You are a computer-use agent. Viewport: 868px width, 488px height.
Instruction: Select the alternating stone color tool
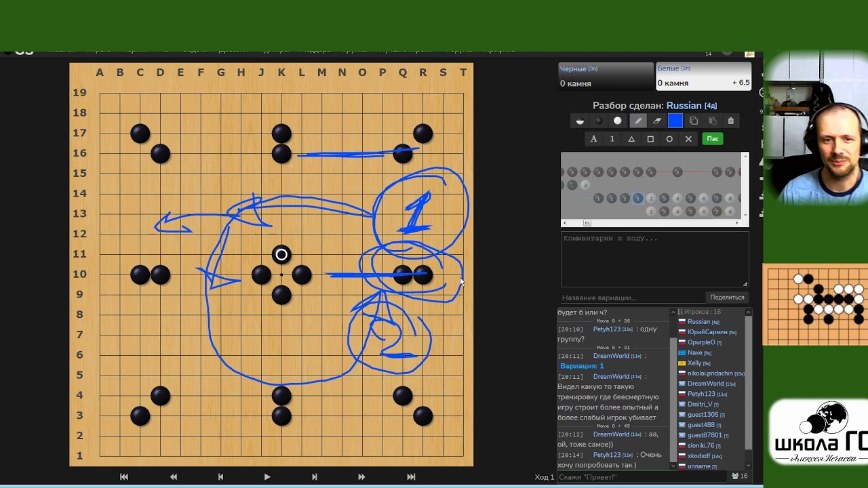point(580,121)
